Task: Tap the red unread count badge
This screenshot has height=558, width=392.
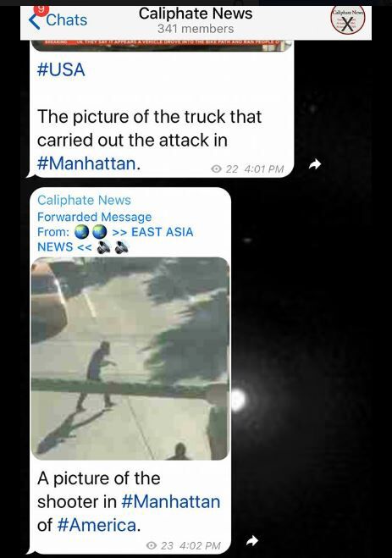Action: [x=42, y=11]
